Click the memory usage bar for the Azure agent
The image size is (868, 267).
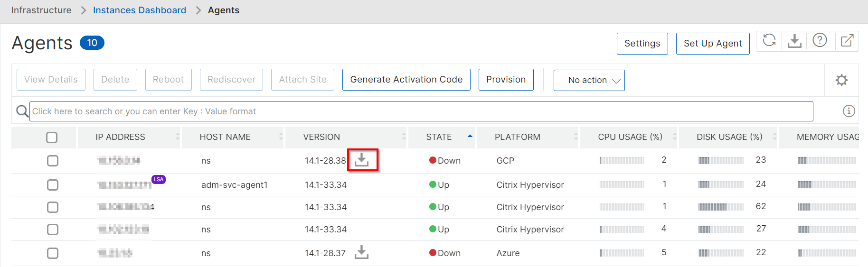coord(827,253)
